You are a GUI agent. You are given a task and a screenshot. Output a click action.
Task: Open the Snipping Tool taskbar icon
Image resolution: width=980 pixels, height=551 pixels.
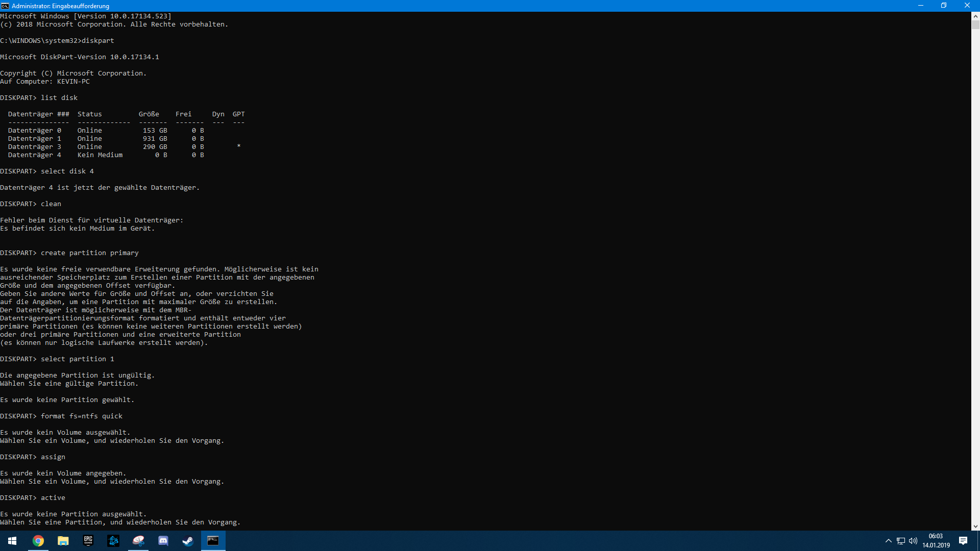(x=138, y=541)
